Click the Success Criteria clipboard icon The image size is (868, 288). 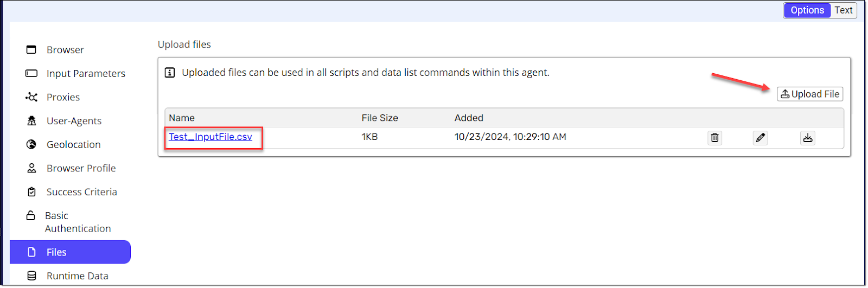coord(31,192)
